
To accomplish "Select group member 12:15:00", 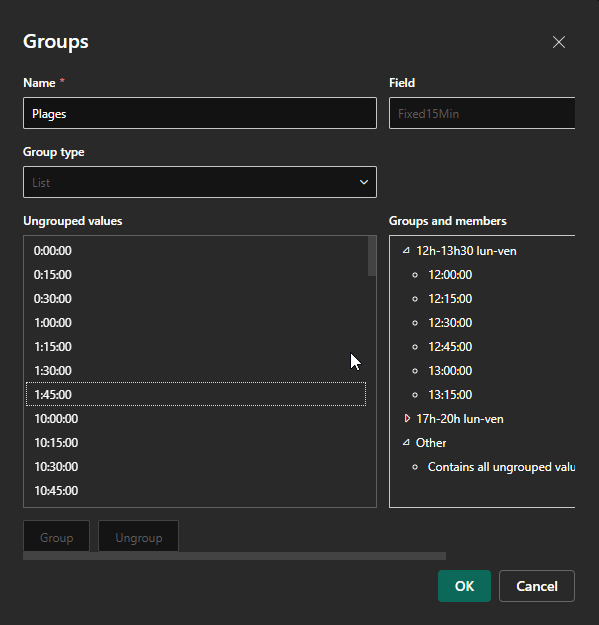I will [x=450, y=299].
